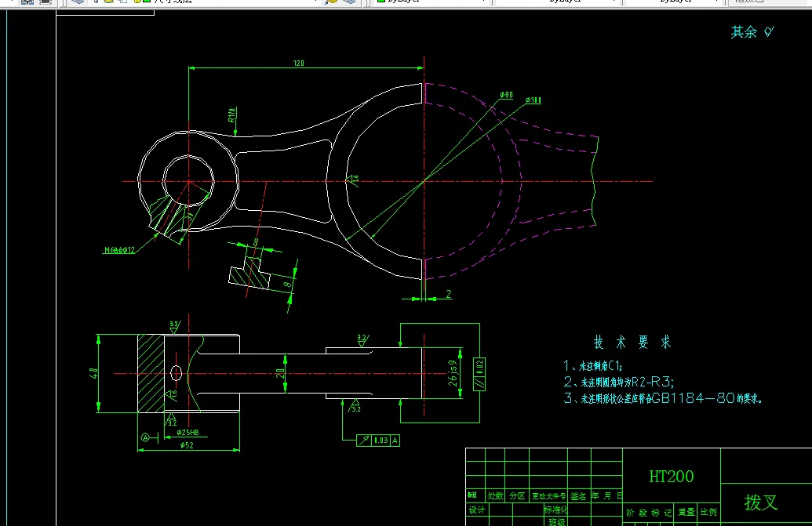Select technical requirement line 1 about C1 chamfer

(593, 366)
